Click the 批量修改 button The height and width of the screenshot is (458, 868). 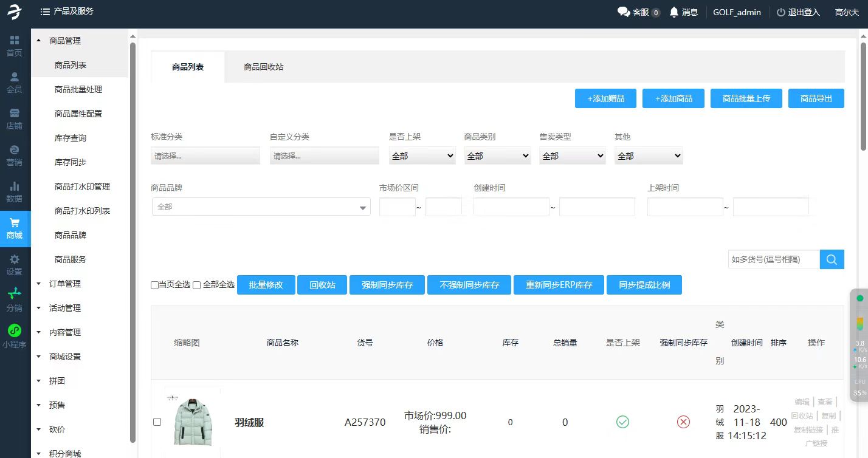(266, 285)
